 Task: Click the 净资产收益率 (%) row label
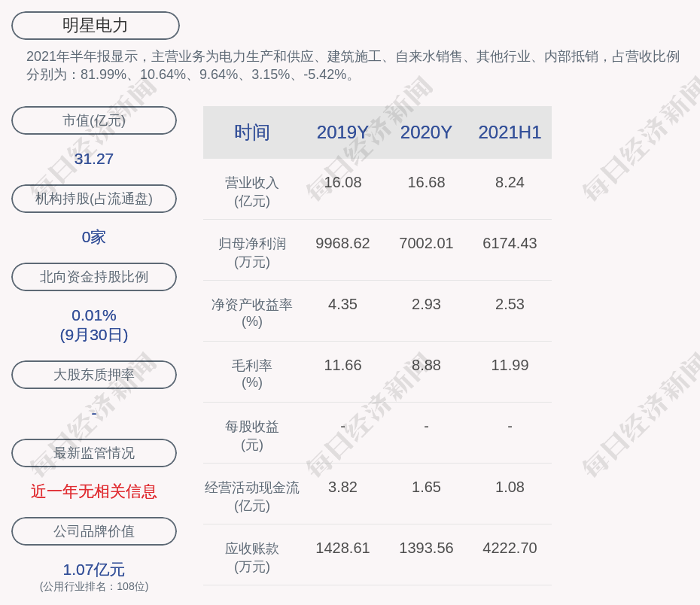coord(252,313)
